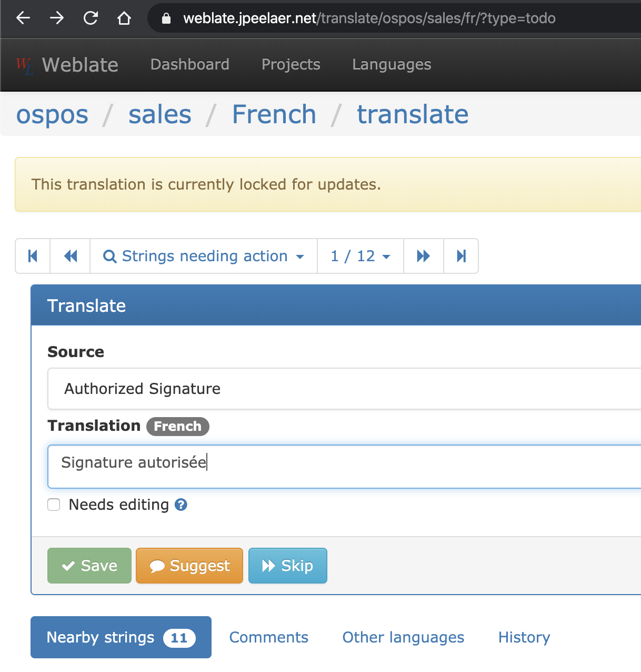Open help via the question mark beside Needs editing
The width and height of the screenshot is (641, 672).
[x=181, y=505]
